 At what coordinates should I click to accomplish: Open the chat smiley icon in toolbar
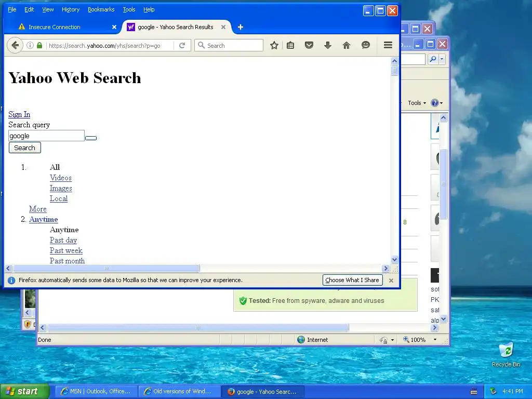tap(365, 45)
